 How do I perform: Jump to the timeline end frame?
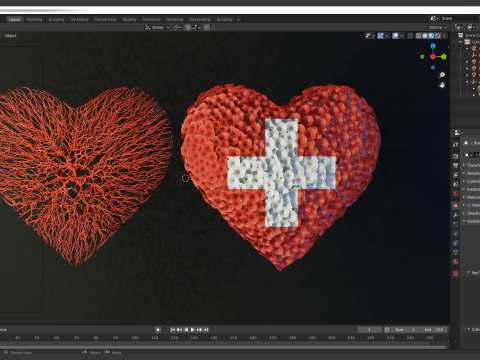pos(206,330)
